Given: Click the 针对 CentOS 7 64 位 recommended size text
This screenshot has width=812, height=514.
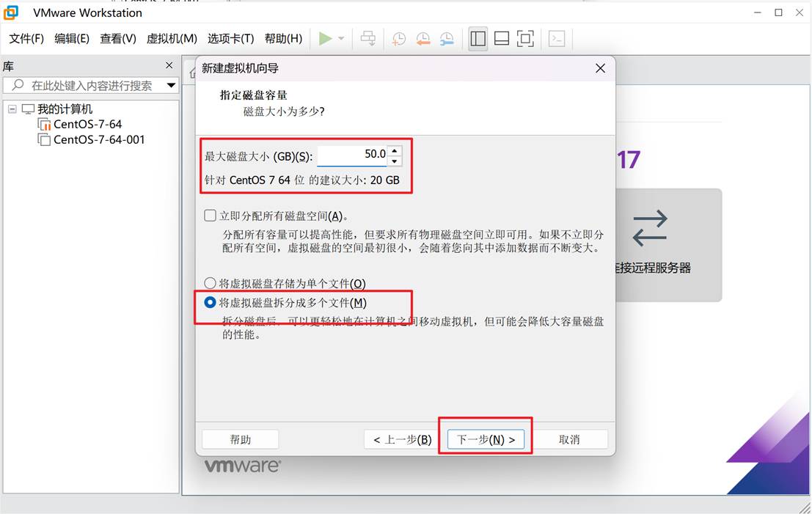Looking at the screenshot, I should pos(302,180).
